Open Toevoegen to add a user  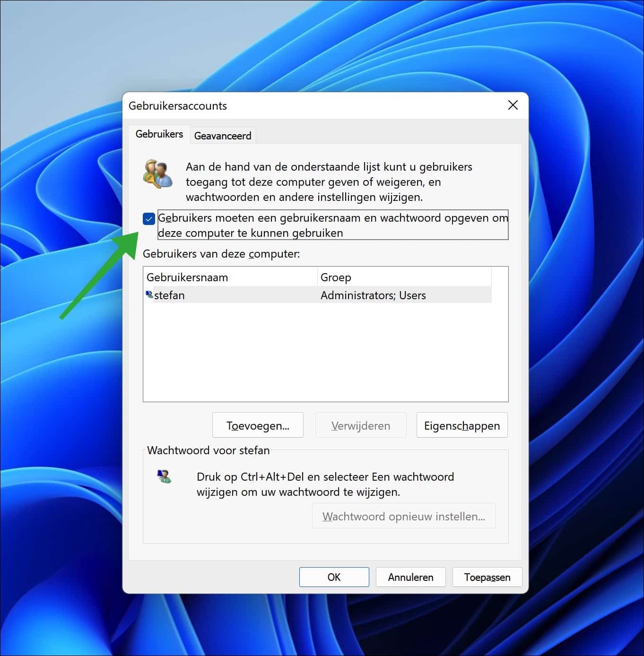tap(258, 425)
